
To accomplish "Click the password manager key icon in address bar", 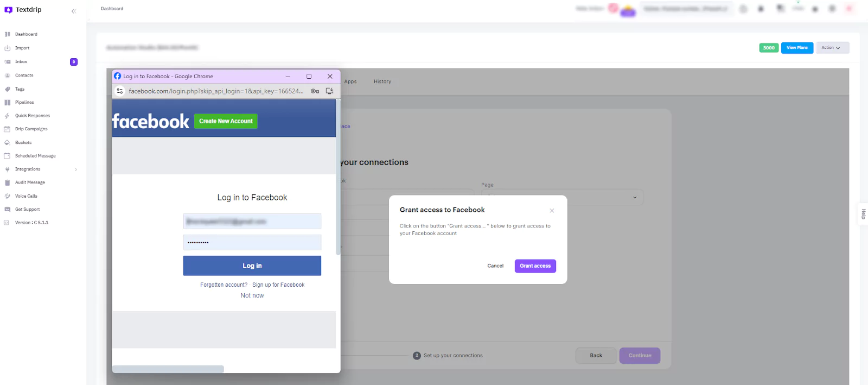I will (315, 91).
